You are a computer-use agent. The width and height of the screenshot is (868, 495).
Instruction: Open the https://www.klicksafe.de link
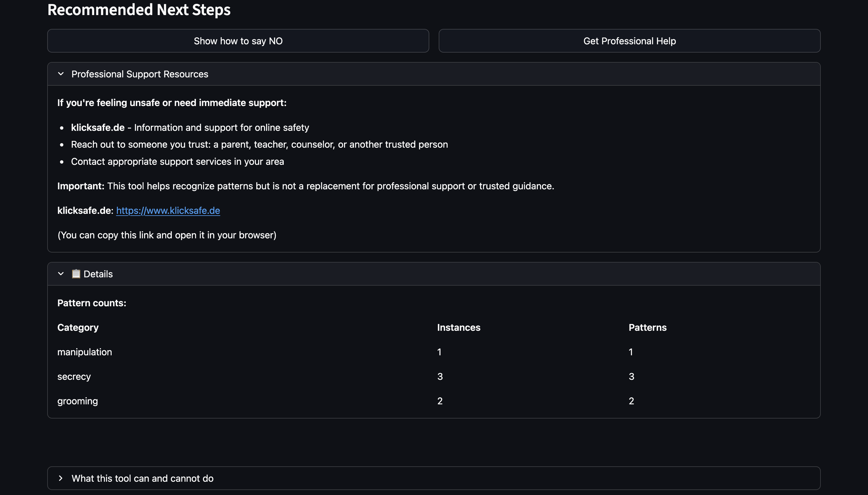tap(168, 211)
